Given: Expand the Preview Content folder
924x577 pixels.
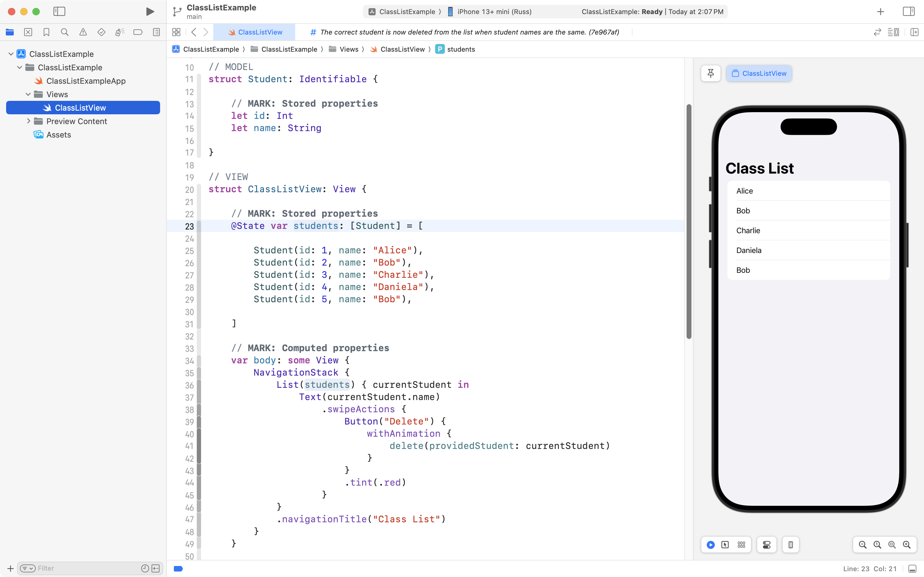Looking at the screenshot, I should [29, 121].
